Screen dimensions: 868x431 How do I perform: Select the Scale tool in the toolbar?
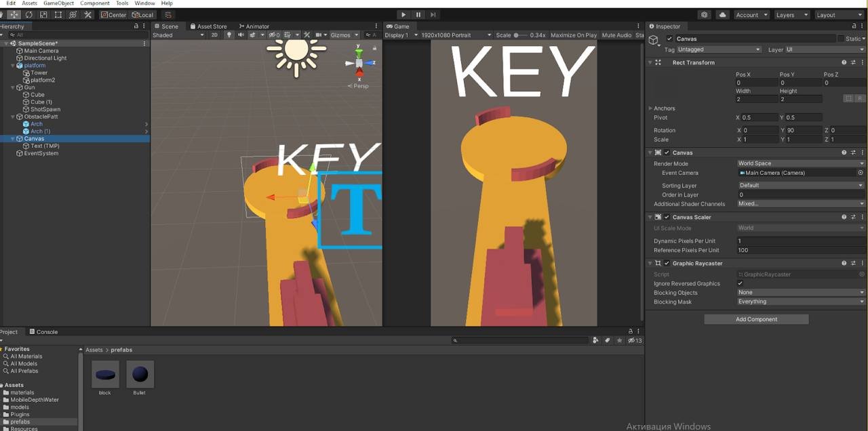point(43,15)
